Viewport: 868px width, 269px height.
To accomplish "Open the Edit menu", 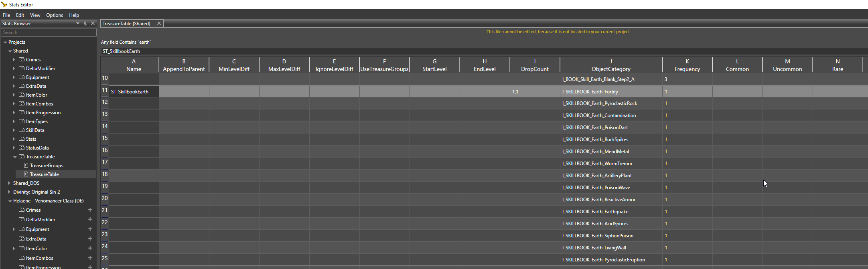I will coord(20,15).
